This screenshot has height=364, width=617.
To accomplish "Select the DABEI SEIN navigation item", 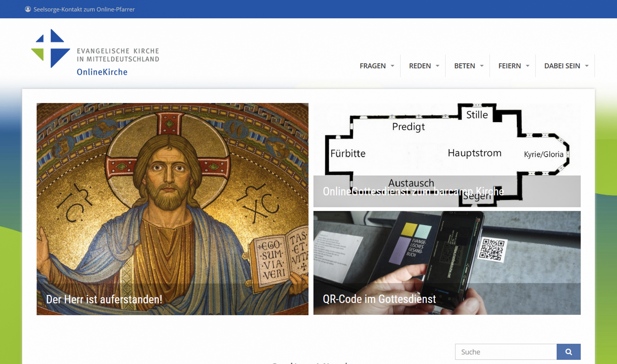I will click(562, 66).
